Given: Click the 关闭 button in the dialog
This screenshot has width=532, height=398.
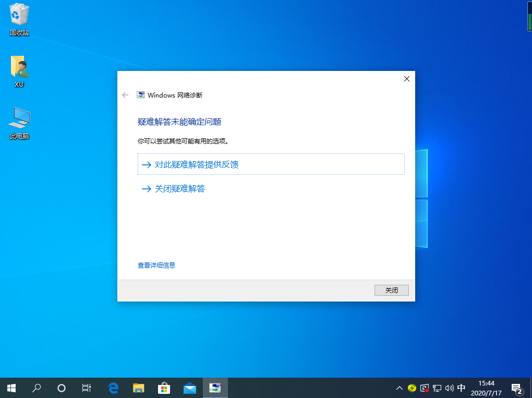Looking at the screenshot, I should (391, 290).
